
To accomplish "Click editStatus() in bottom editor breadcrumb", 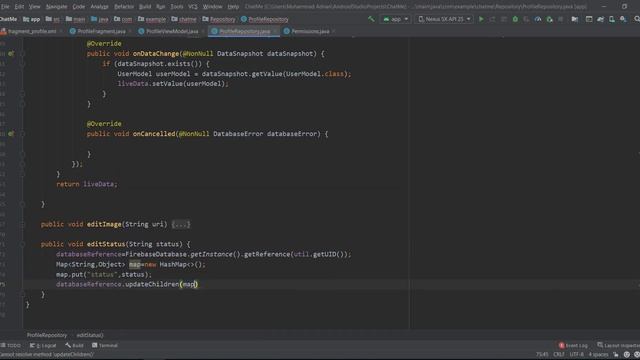I will (90, 335).
